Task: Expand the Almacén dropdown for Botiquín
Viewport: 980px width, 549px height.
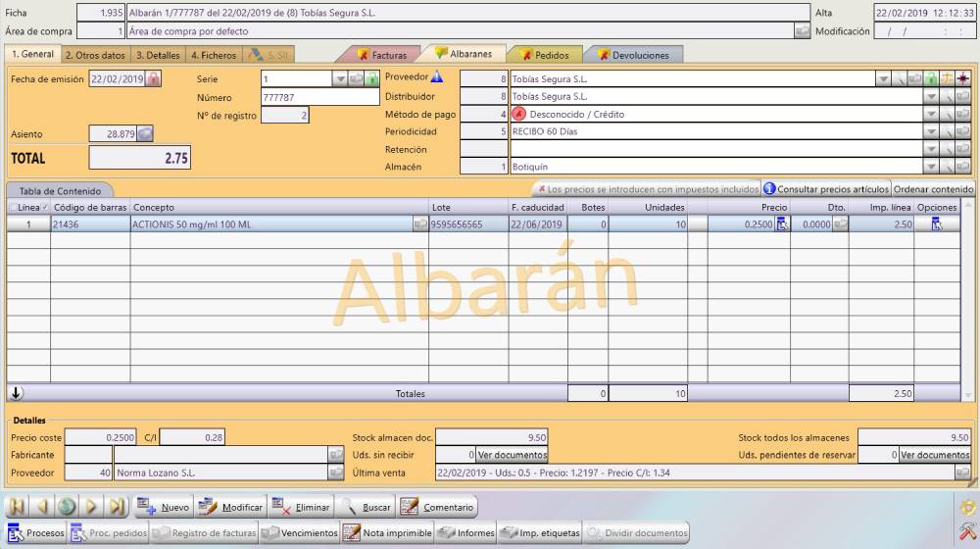Action: 930,168
